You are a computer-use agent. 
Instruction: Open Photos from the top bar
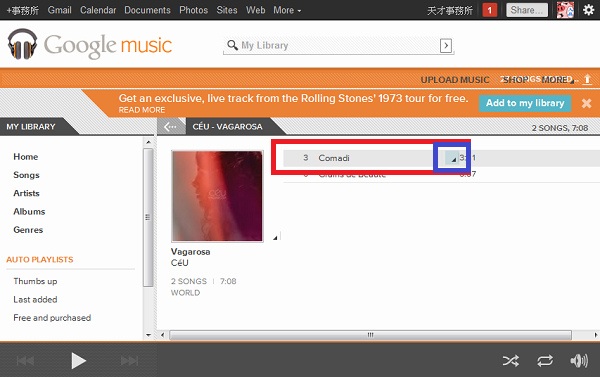click(194, 10)
